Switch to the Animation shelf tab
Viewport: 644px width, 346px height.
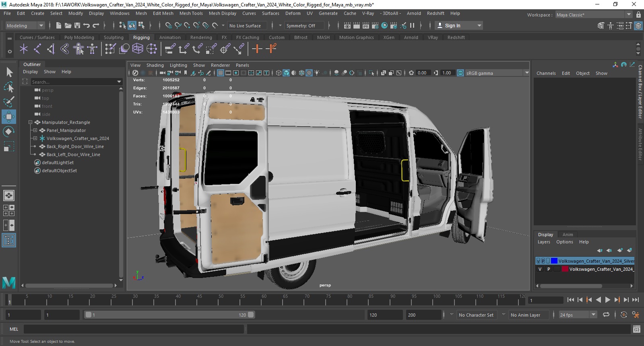170,37
